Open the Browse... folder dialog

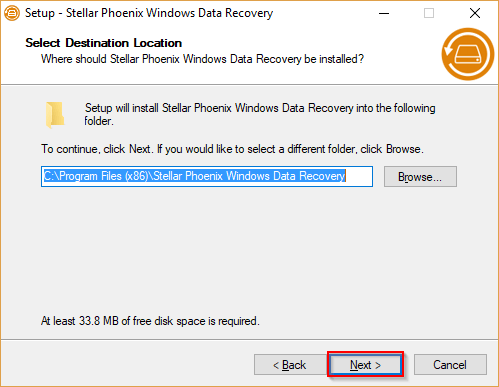pyautogui.click(x=420, y=177)
